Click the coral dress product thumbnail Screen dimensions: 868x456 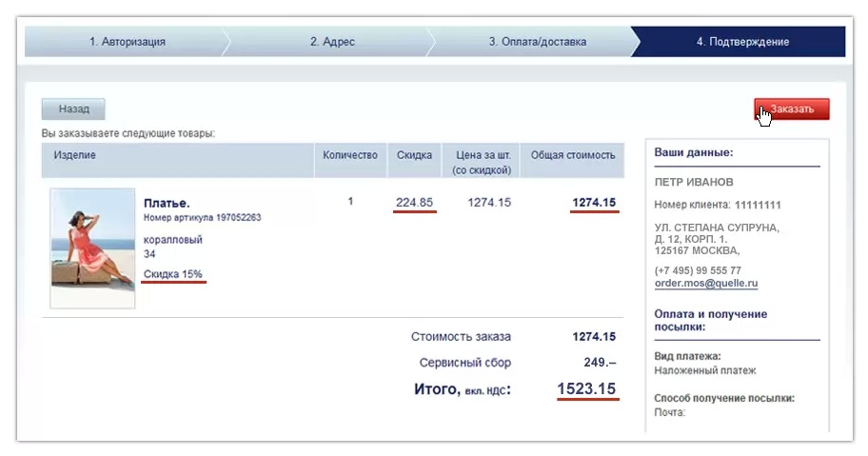point(92,248)
